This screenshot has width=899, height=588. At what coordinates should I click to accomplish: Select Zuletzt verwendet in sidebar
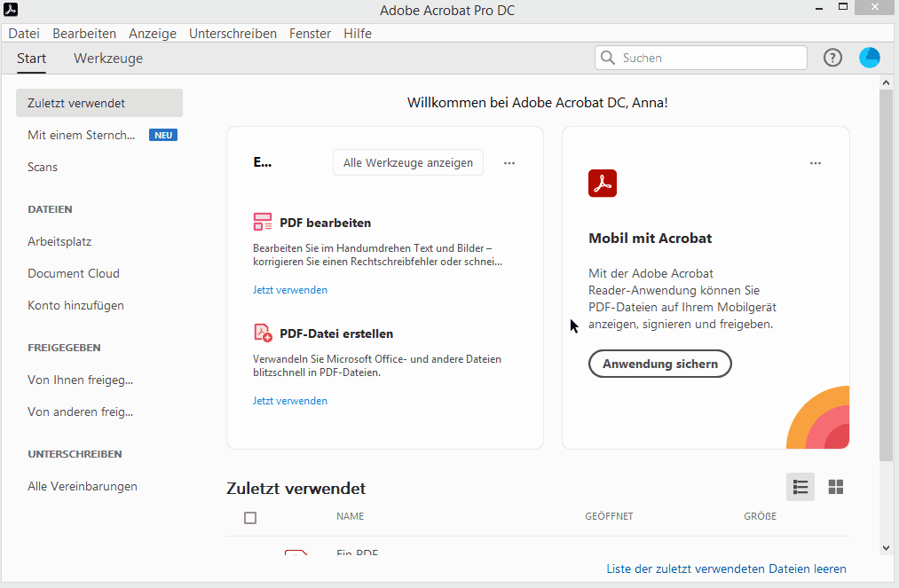point(99,103)
